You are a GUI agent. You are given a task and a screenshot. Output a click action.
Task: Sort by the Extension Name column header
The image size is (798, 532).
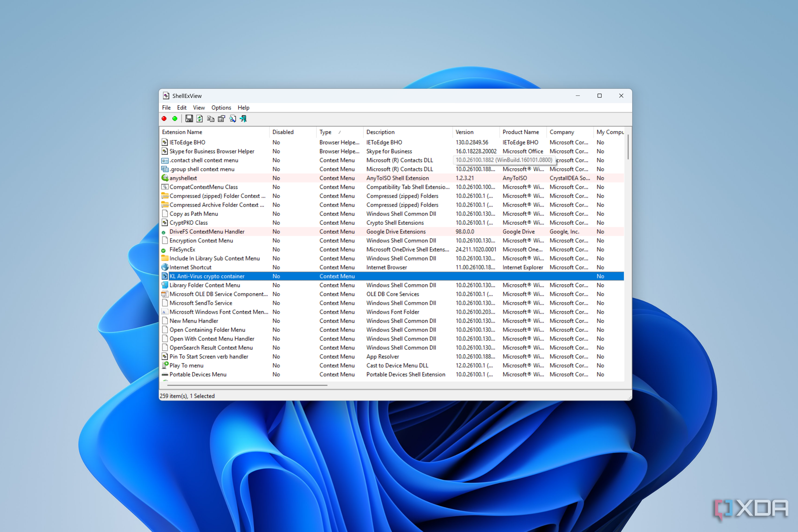(182, 132)
